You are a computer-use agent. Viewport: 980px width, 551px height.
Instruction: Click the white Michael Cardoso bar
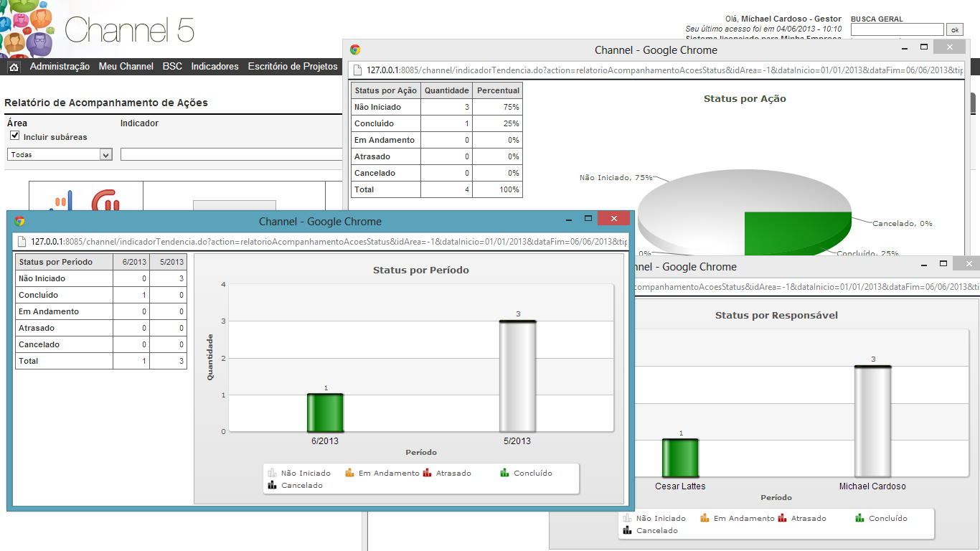(872, 421)
